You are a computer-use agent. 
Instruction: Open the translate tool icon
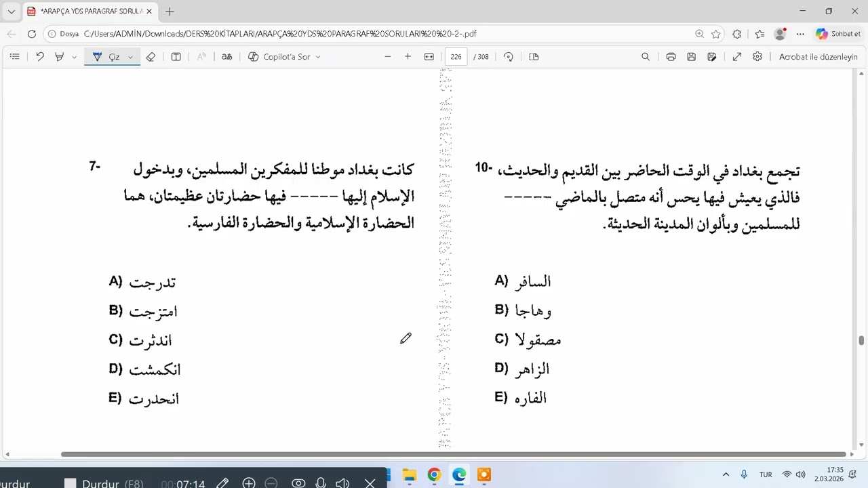(x=226, y=57)
